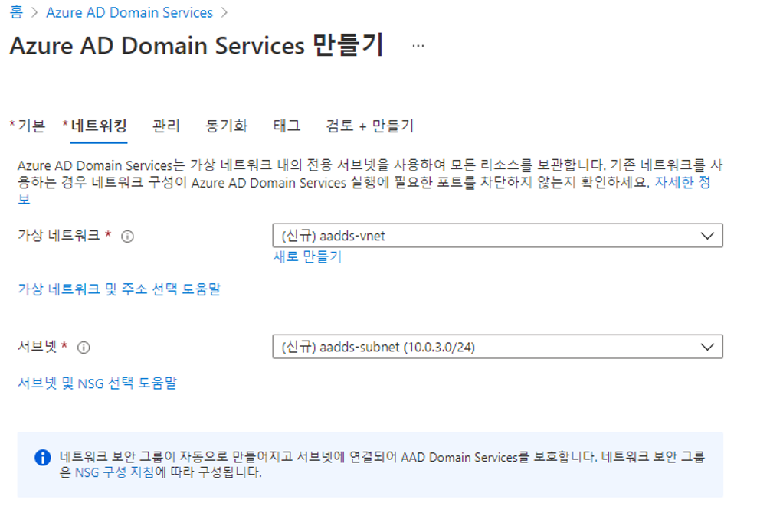Show info tooltip for 서브넷
Image resolution: width=770 pixels, height=532 pixels.
tap(84, 348)
